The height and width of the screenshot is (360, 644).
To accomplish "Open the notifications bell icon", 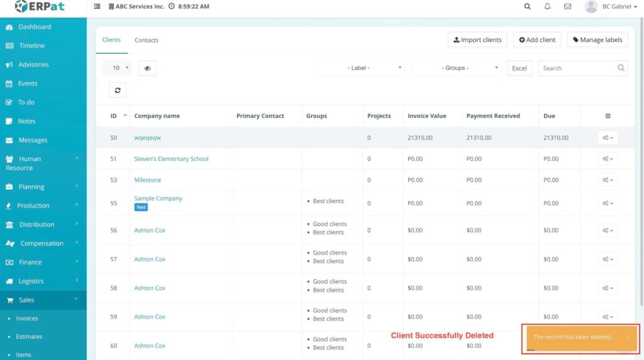I will coord(547,6).
